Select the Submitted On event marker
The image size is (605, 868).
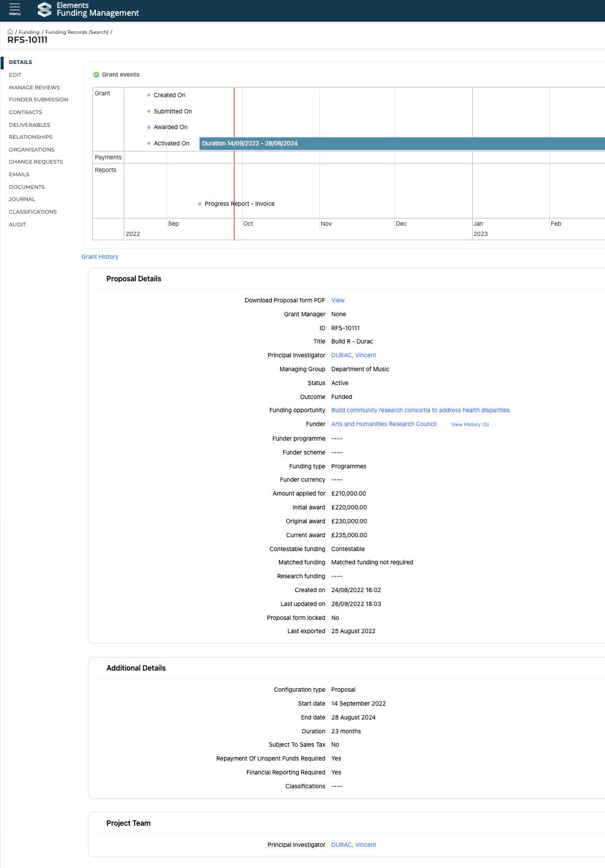click(149, 112)
